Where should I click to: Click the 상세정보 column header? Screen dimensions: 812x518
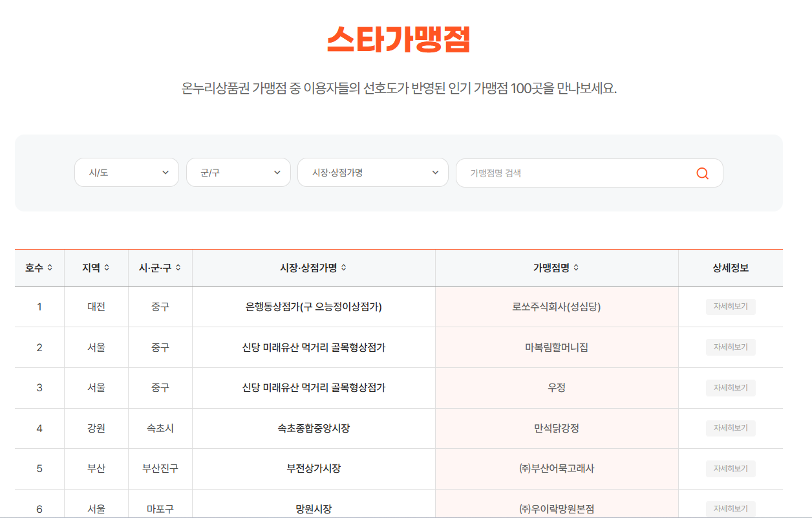tap(731, 268)
